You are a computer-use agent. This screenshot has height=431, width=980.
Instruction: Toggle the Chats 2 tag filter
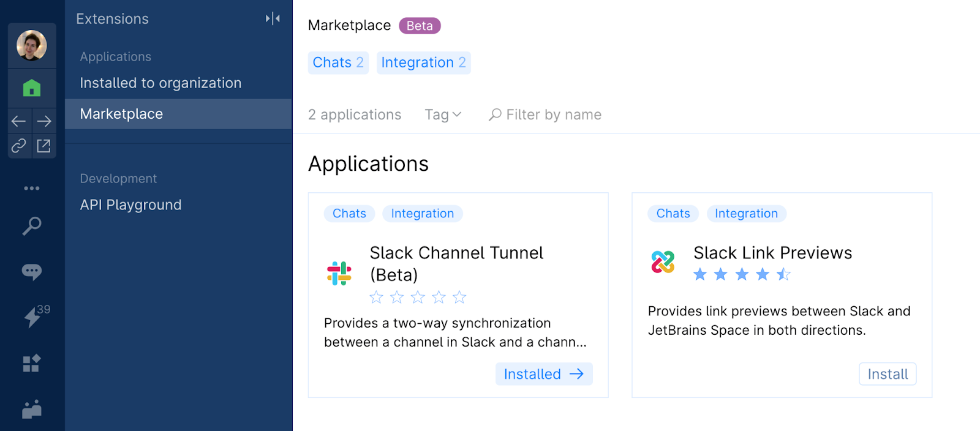click(338, 62)
